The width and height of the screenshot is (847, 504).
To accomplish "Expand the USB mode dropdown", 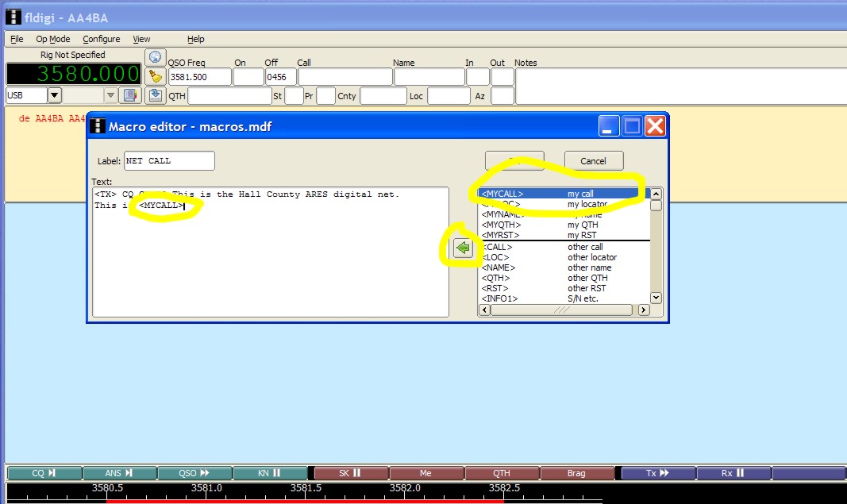I will point(54,95).
